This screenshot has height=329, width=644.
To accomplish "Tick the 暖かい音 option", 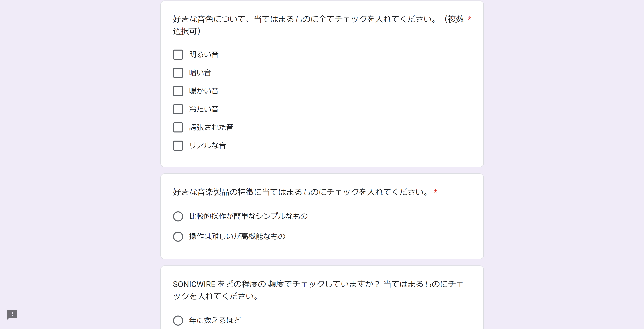I will point(178,91).
